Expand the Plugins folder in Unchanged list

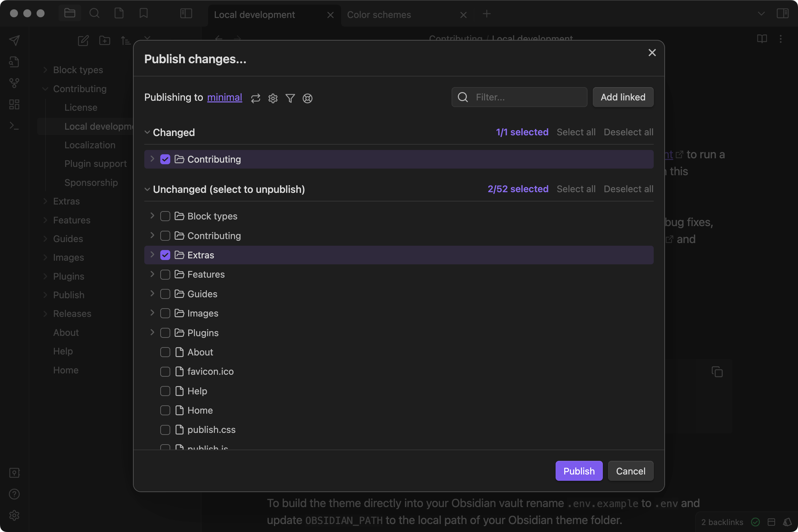click(x=152, y=332)
